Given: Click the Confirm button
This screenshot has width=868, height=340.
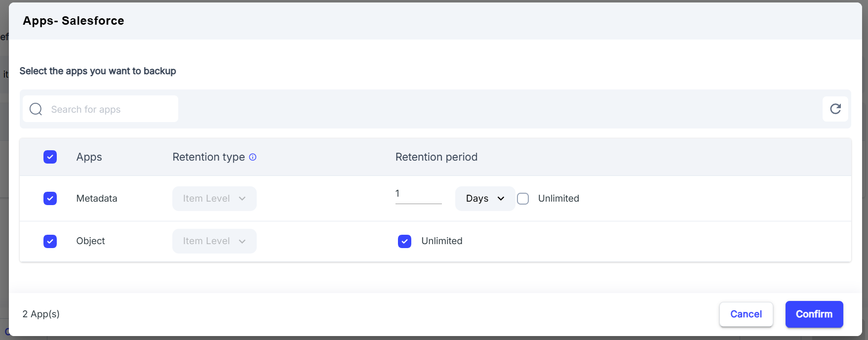Looking at the screenshot, I should point(814,314).
